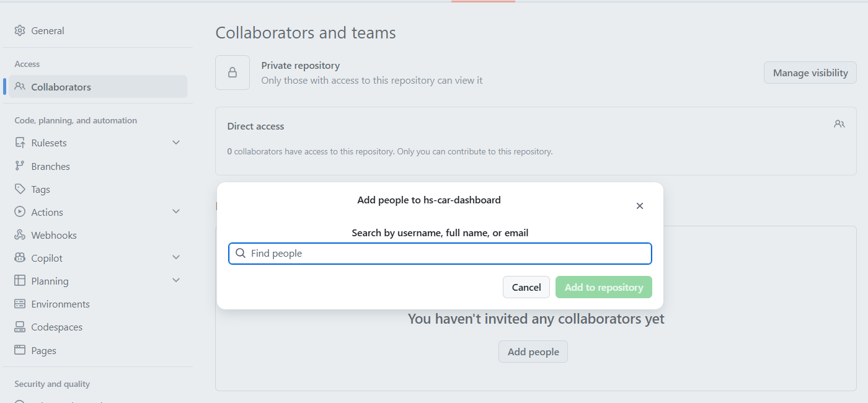Click the Direct access heading
The image size is (868, 403).
click(x=255, y=126)
